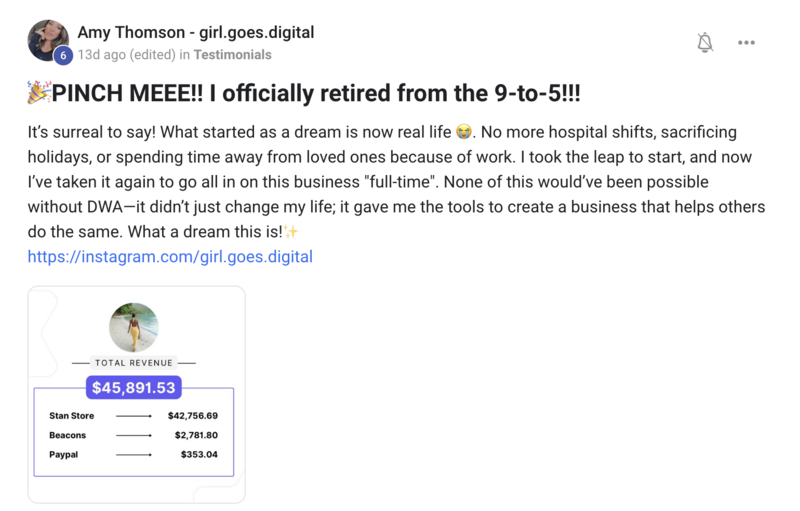
Task: Click the $45,891.53 revenue badge
Action: (x=134, y=388)
